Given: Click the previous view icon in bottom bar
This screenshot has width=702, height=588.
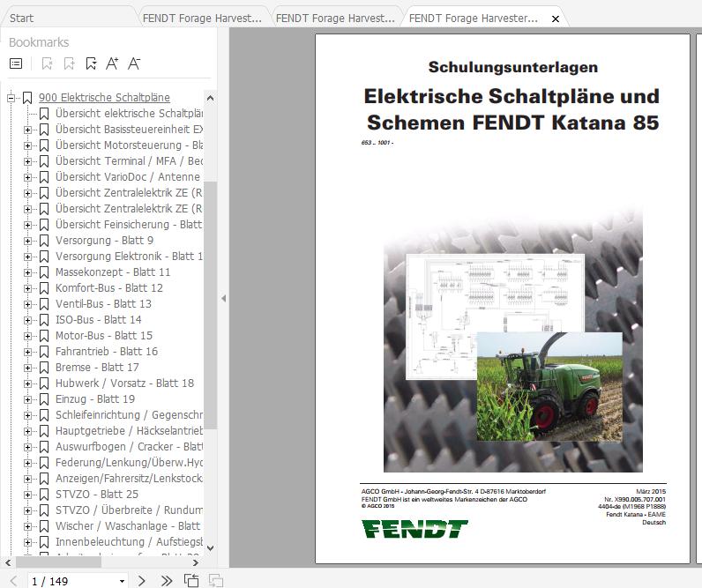Looking at the screenshot, I should tap(191, 581).
